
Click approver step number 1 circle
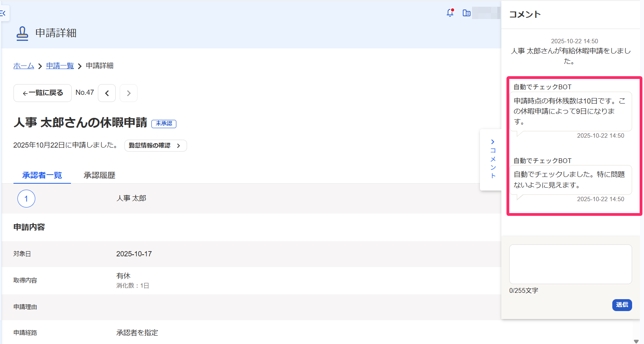click(26, 199)
